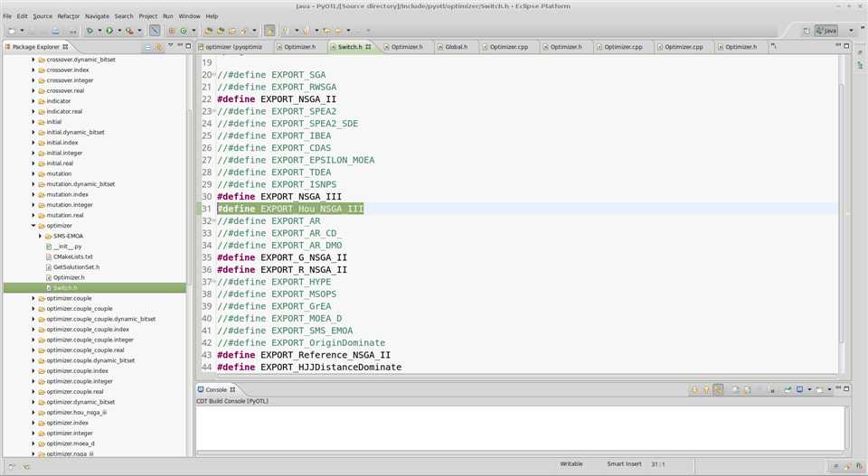Open the Debug dropdown arrow
This screenshot has width=868, height=476.
coord(99,31)
